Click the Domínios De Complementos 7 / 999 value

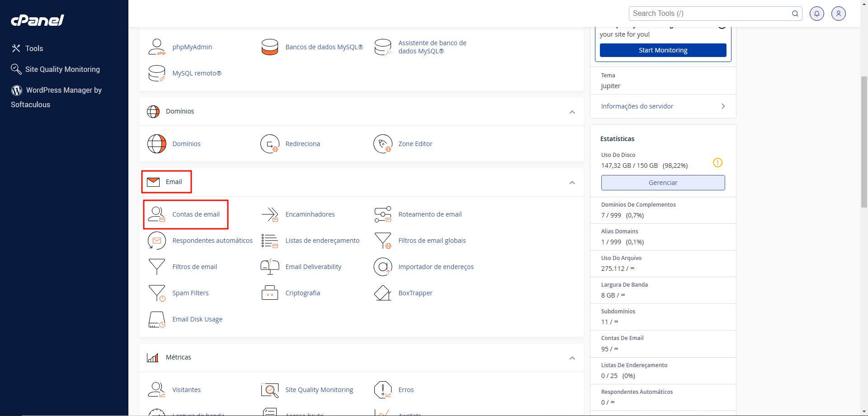[x=611, y=215]
